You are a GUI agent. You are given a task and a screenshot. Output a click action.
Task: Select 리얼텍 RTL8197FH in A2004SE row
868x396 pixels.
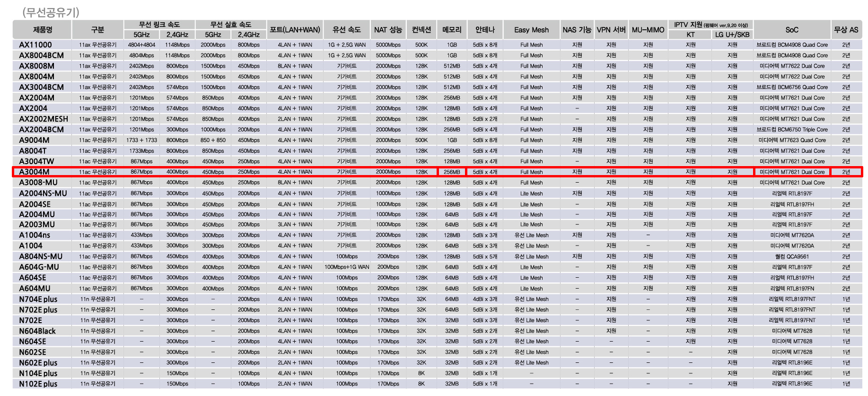tap(792, 204)
